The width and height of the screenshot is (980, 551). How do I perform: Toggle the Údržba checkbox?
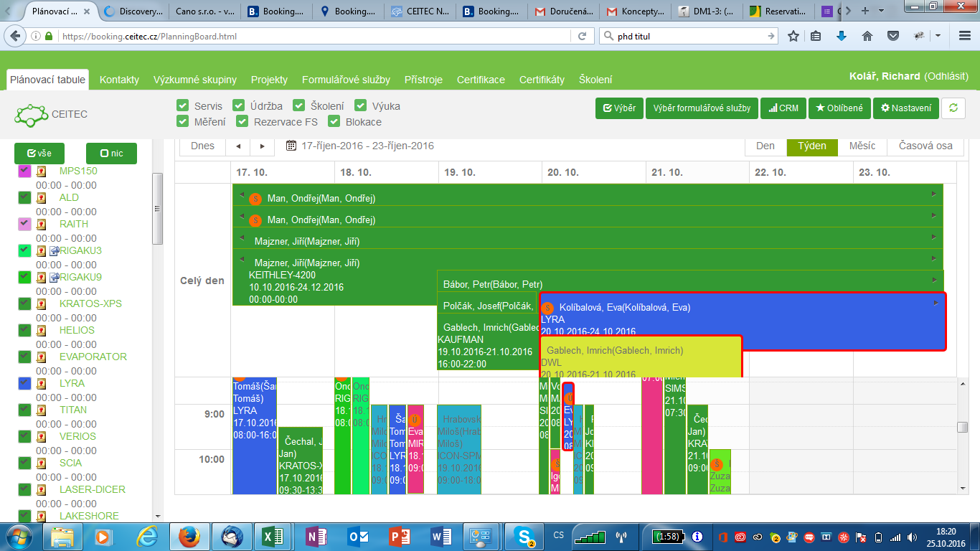click(239, 105)
